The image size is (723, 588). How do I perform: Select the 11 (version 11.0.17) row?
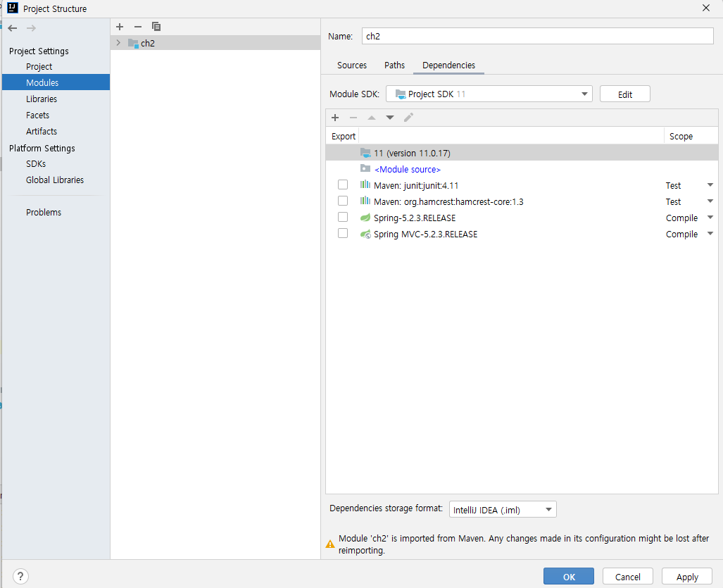pyautogui.click(x=522, y=153)
